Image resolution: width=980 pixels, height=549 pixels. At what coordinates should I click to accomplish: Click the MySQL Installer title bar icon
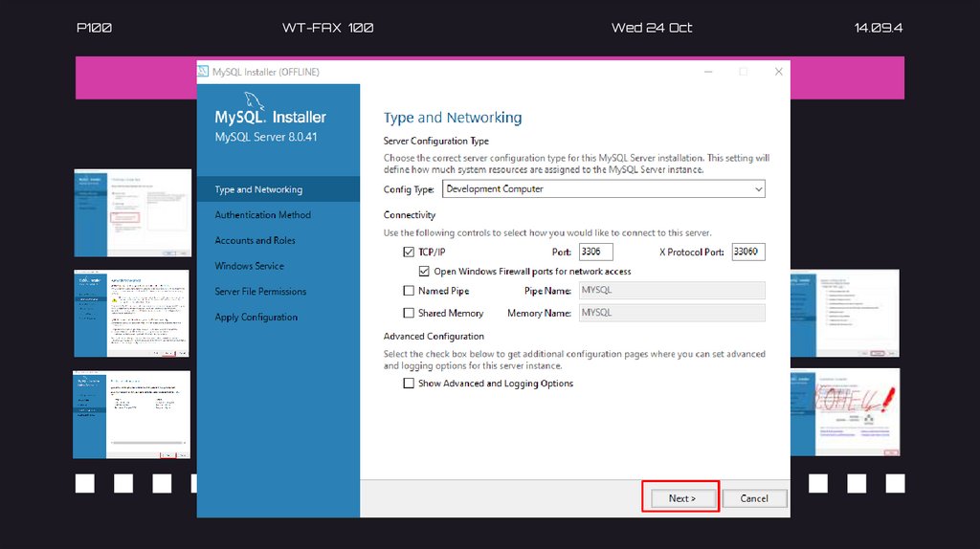click(203, 72)
